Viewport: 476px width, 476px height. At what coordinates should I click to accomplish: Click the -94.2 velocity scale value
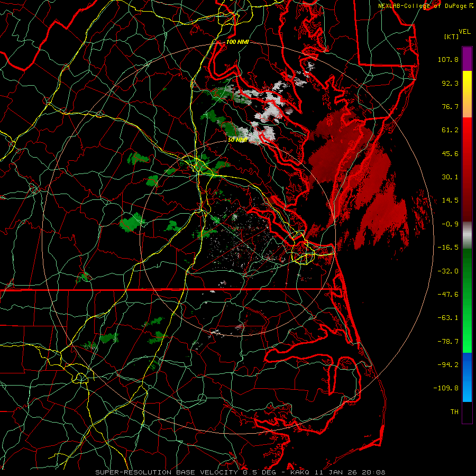(x=448, y=365)
